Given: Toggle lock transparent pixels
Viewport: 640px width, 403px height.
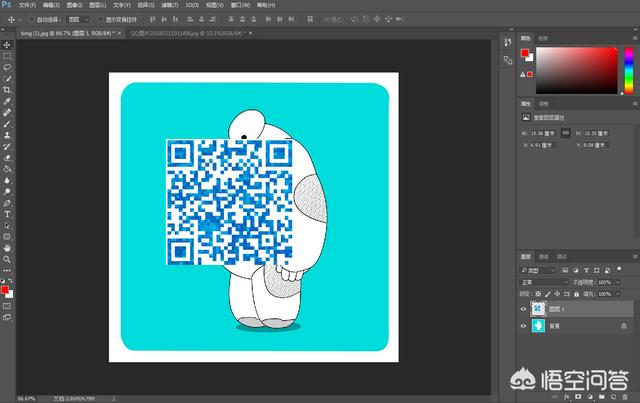Looking at the screenshot, I should [538, 294].
